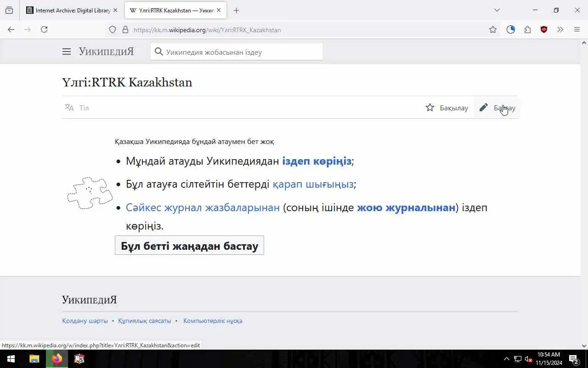The width and height of the screenshot is (588, 368).
Task: Open the red and white N5 taskbar app
Action: click(79, 359)
